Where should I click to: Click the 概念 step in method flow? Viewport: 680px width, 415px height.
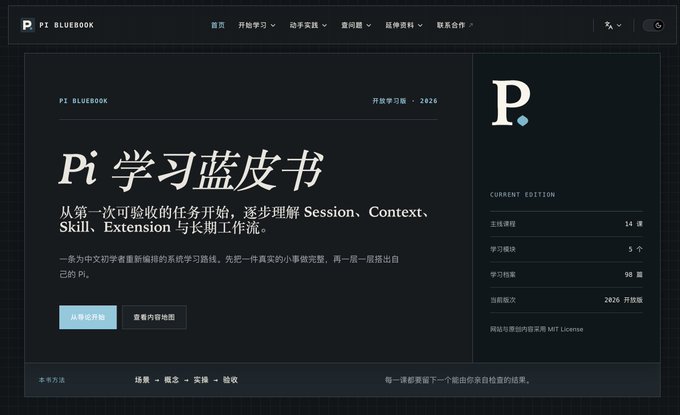171,380
